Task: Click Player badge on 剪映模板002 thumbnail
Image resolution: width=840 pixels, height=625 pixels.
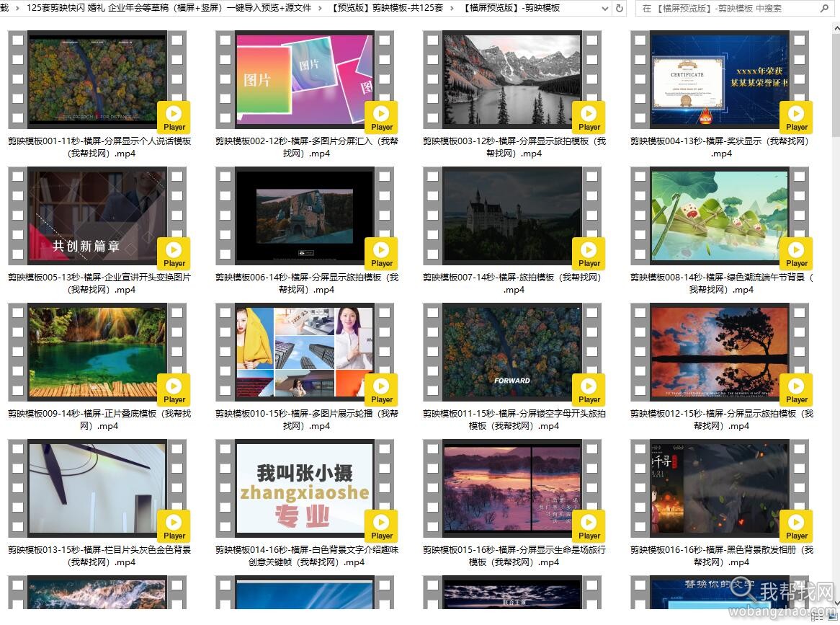Action: (381, 118)
